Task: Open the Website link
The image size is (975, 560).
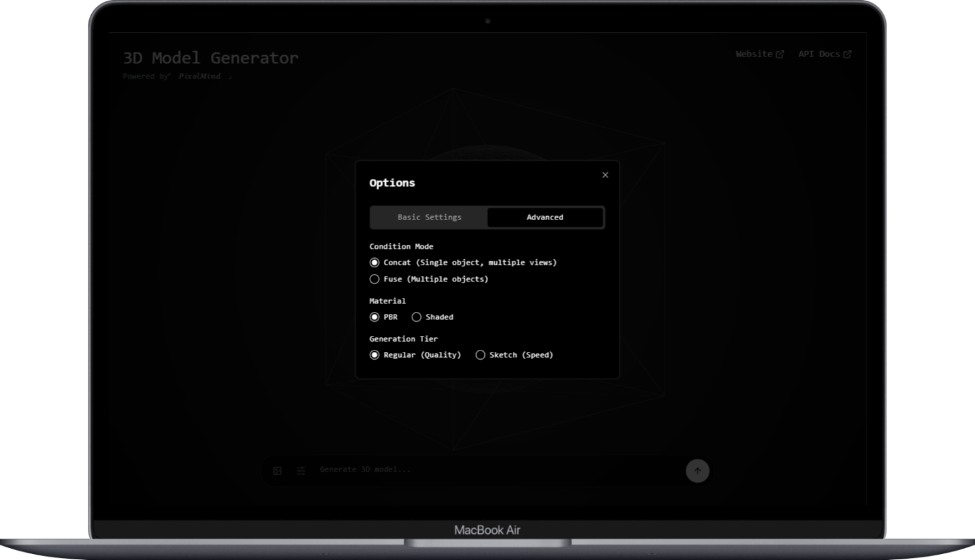Action: (754, 54)
